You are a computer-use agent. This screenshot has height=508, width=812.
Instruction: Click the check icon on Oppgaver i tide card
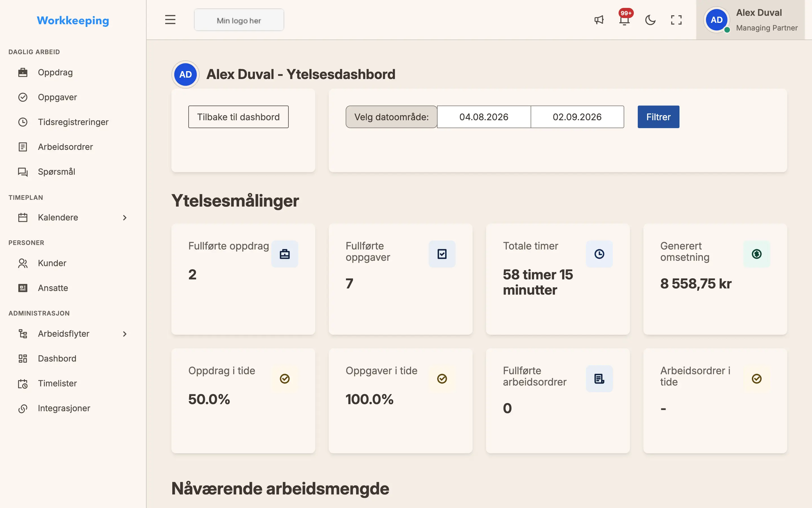(442, 379)
